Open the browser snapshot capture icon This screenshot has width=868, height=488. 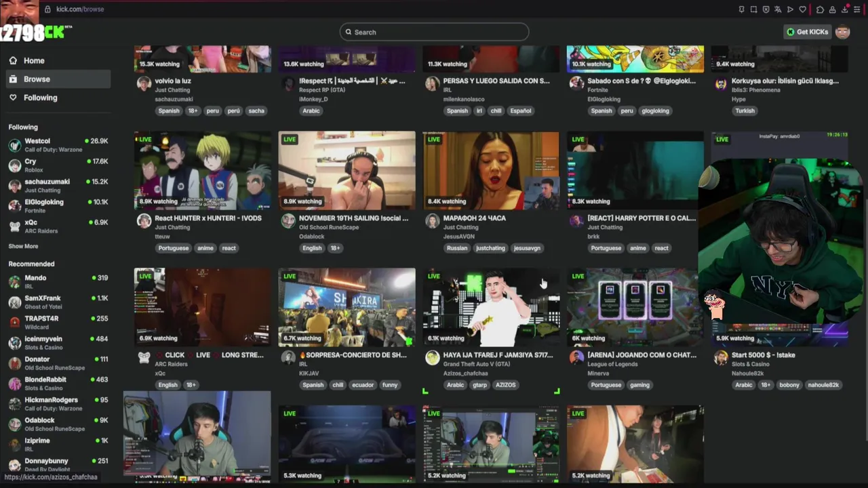[x=753, y=9]
